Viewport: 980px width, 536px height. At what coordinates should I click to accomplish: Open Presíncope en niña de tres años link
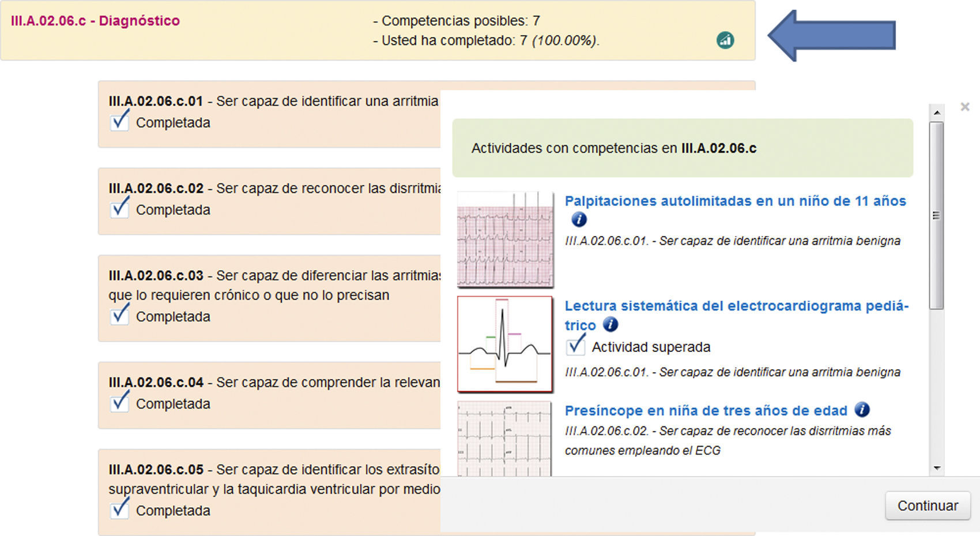tap(706, 410)
